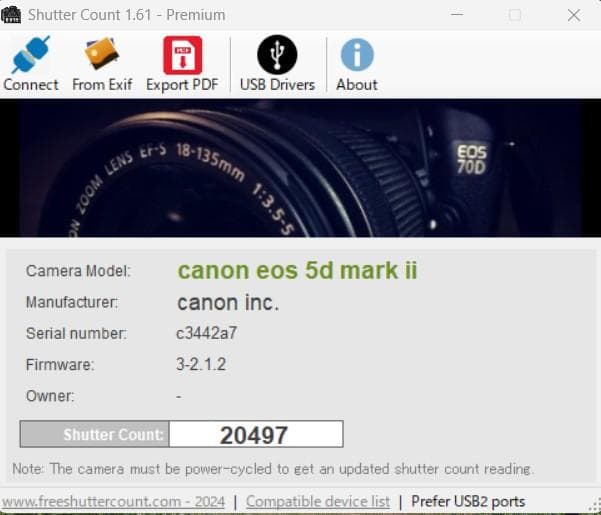This screenshot has width=601, height=515.
Task: Click the shutter count value 20497
Action: pos(256,434)
